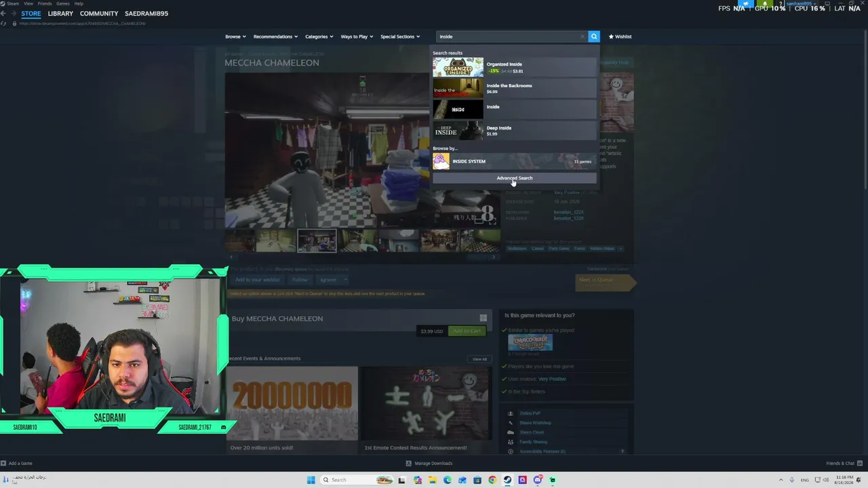
Task: Expand the Categories dropdown
Action: 319,37
